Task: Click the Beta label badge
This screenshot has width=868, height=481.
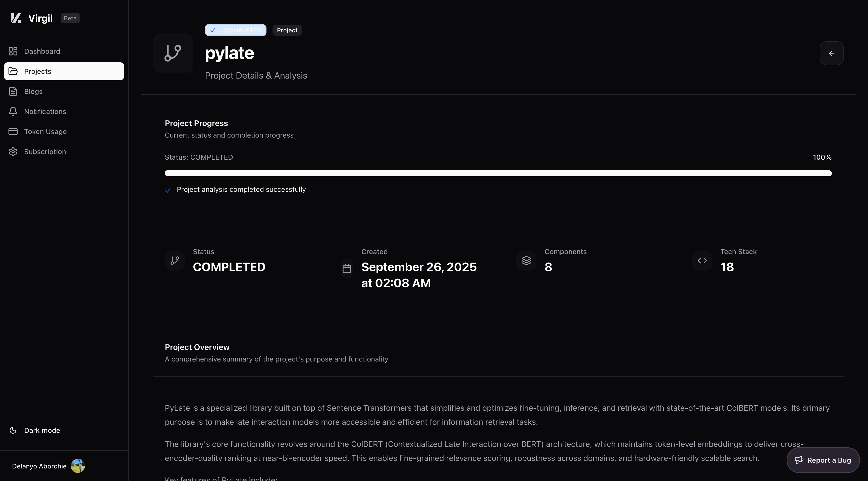Action: coord(70,18)
